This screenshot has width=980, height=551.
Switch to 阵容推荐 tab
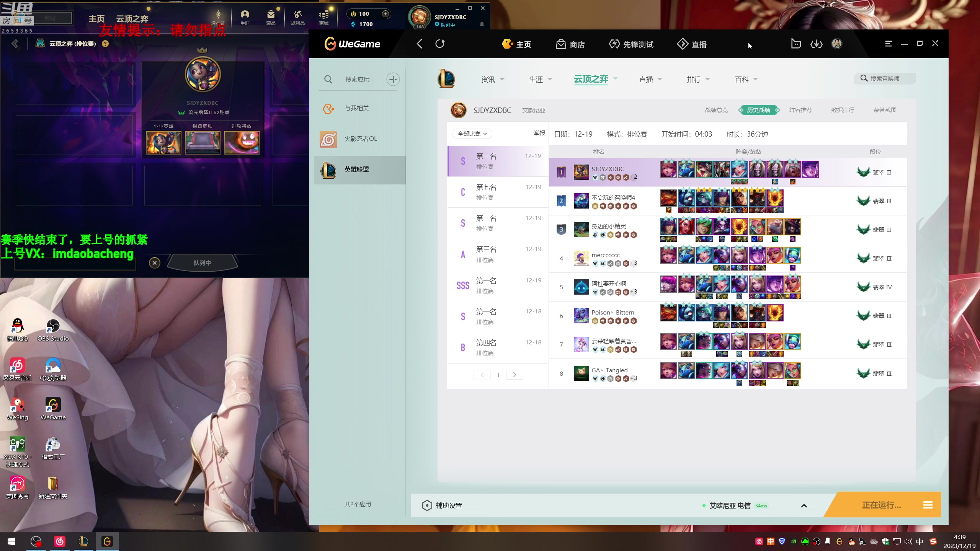(800, 110)
